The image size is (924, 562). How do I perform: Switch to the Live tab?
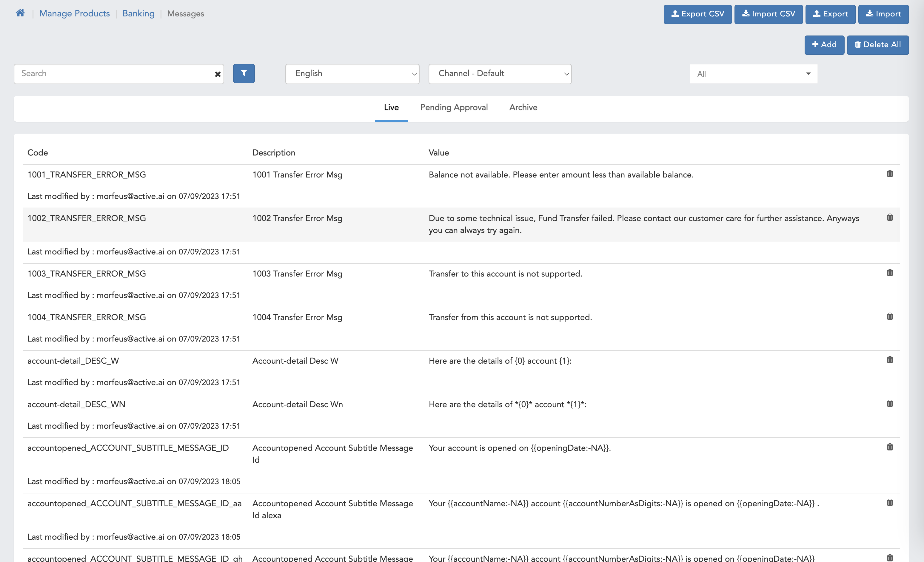[x=391, y=108]
